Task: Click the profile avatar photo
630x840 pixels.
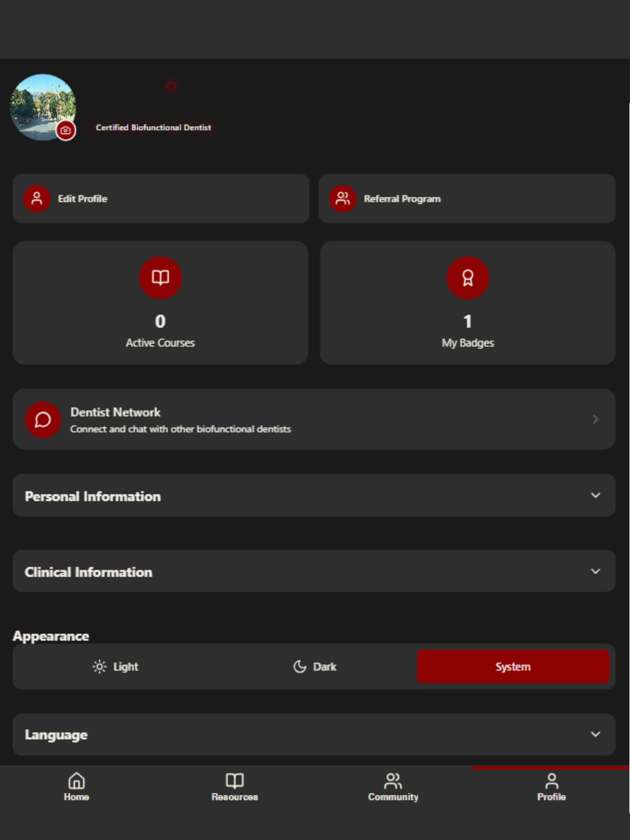Action: (x=43, y=107)
